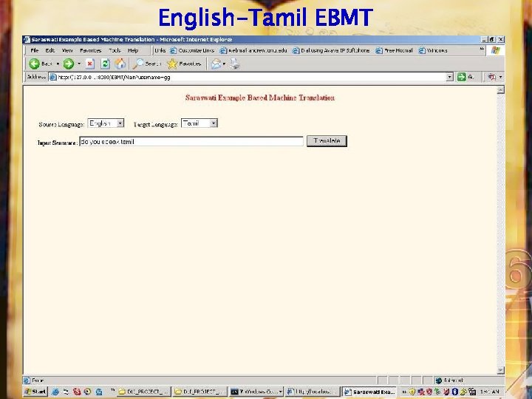The image size is (532, 399).
Task: Click the Internet zone globe in status bar
Action: (438, 381)
